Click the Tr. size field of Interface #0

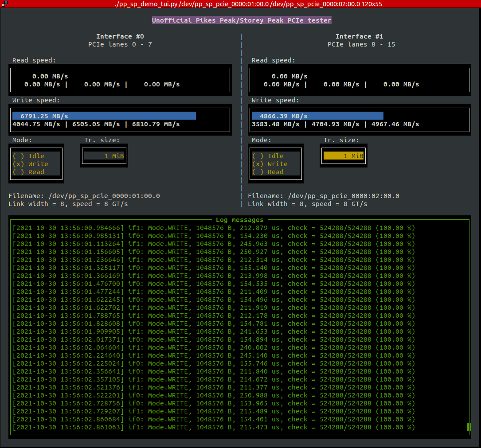pyautogui.click(x=104, y=155)
